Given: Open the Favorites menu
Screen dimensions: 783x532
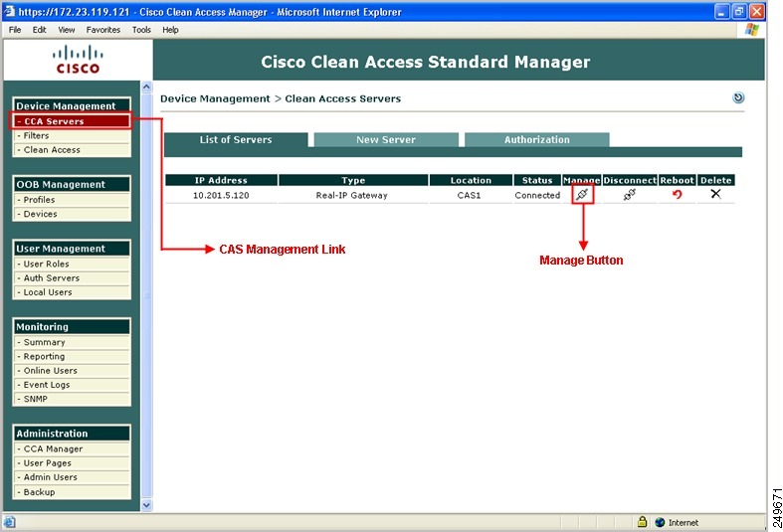Looking at the screenshot, I should point(103,30).
